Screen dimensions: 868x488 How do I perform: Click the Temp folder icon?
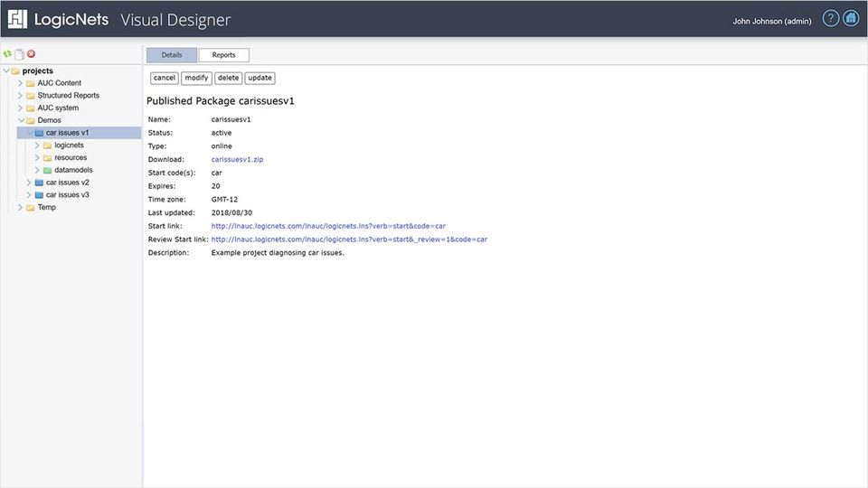pyautogui.click(x=31, y=208)
